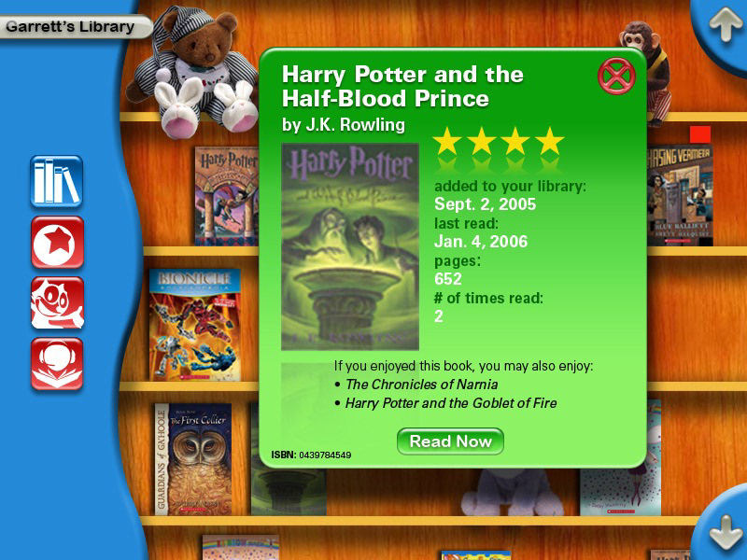747x560 pixels.
Task: Select the Half-Blood Prince cover image
Action: pos(350,246)
